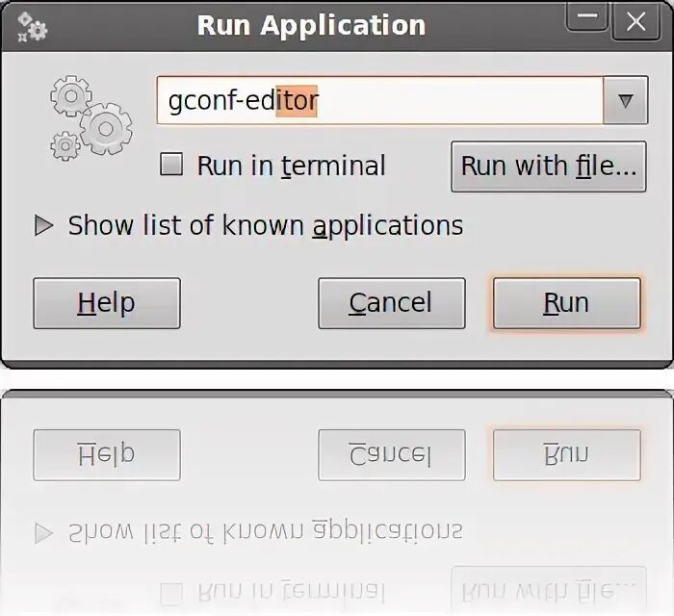The height and width of the screenshot is (616, 674).
Task: Enable the Run in terminal checkbox
Action: (x=171, y=165)
